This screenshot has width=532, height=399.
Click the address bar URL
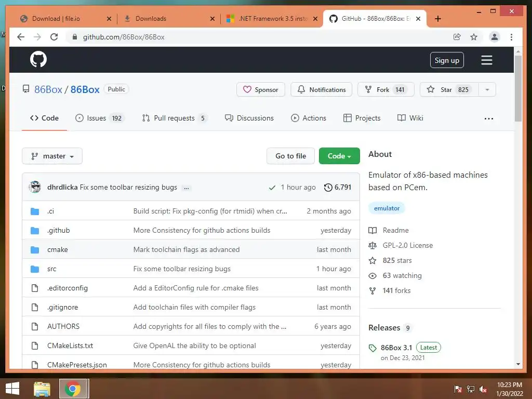pos(124,37)
